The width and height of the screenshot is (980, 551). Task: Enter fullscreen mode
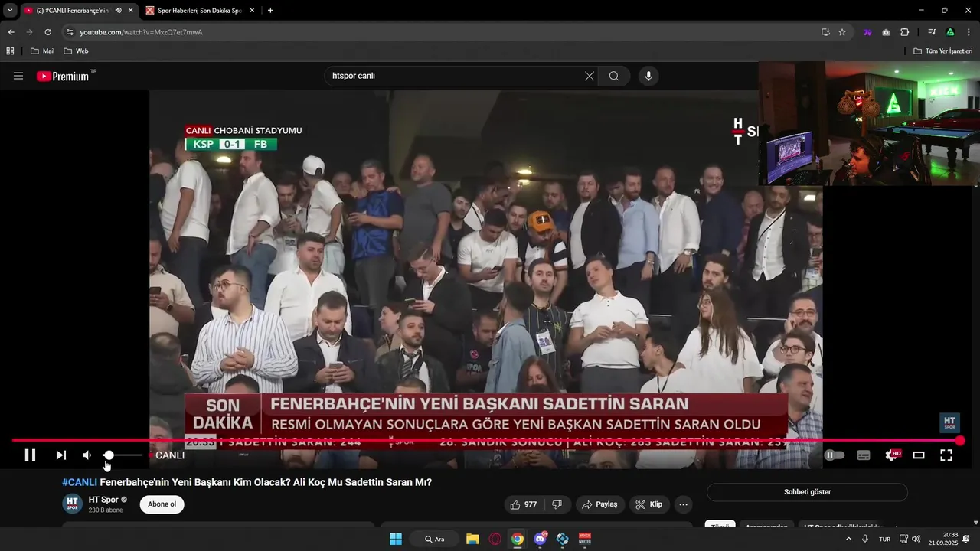pyautogui.click(x=946, y=455)
